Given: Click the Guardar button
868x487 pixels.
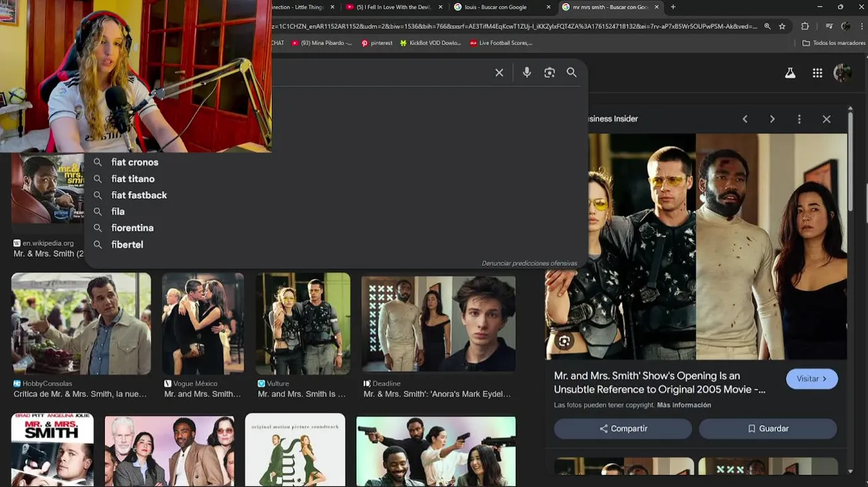Looking at the screenshot, I should tap(768, 429).
